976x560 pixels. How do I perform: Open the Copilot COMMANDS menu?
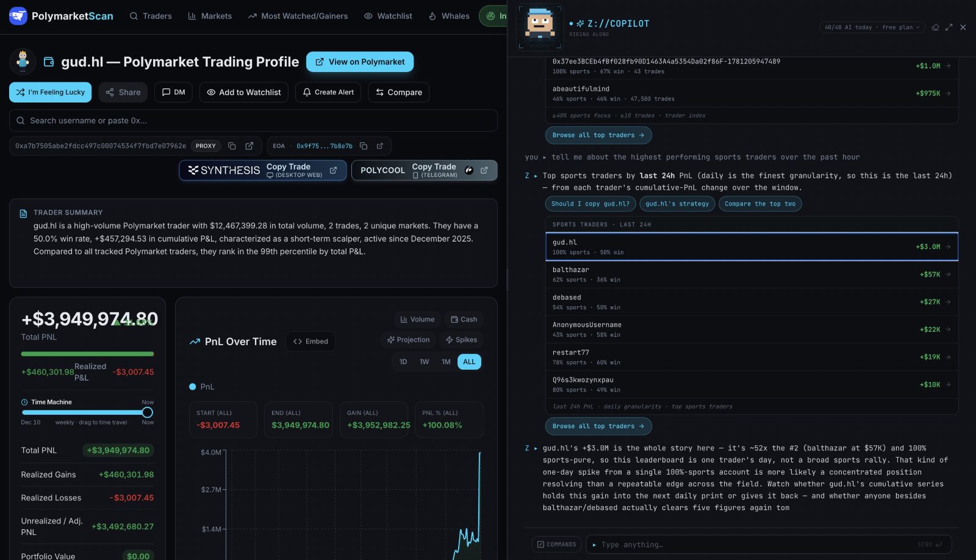pos(556,545)
